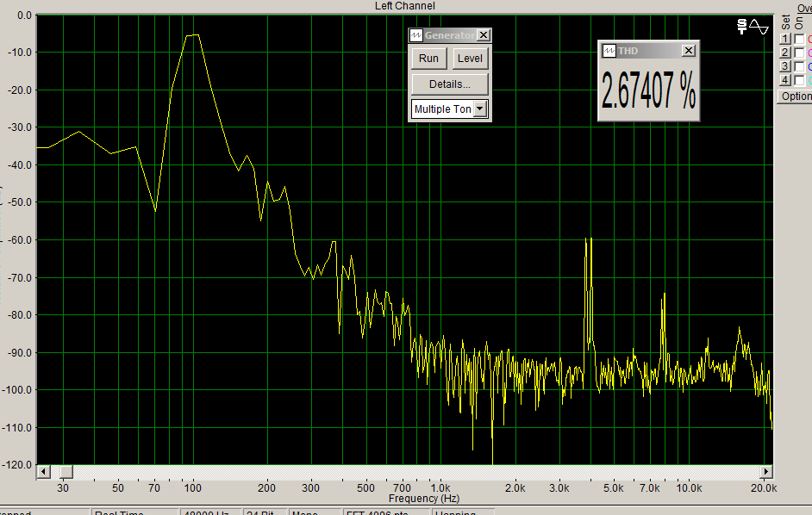The height and width of the screenshot is (515, 812).
Task: Enable overlay 2 On checkbox
Action: pyautogui.click(x=799, y=53)
